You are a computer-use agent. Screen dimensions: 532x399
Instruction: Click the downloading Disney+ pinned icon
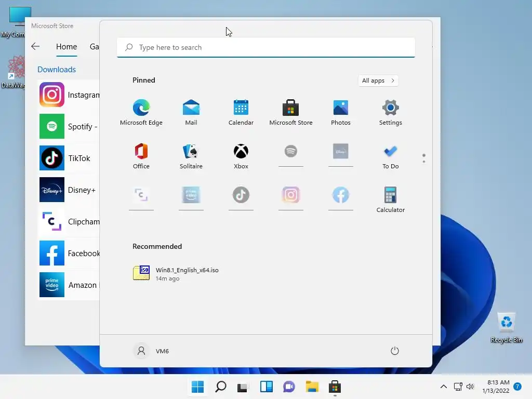(341, 155)
